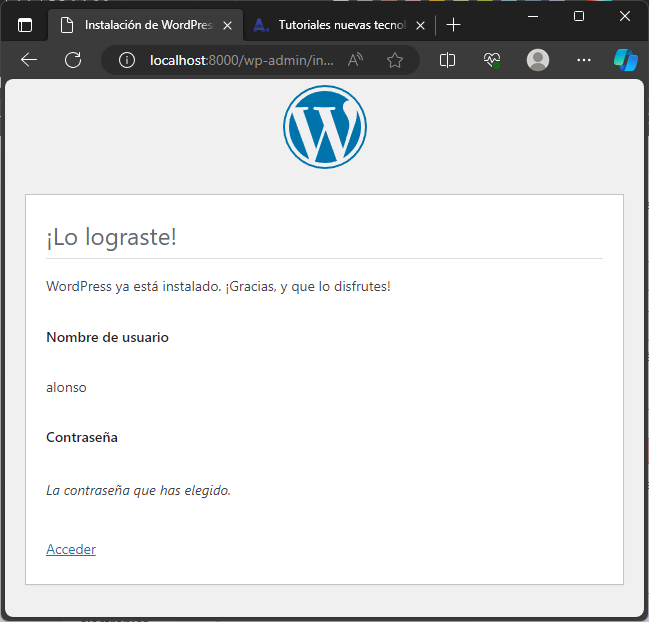
Task: Select the username alonso text
Action: [x=66, y=387]
